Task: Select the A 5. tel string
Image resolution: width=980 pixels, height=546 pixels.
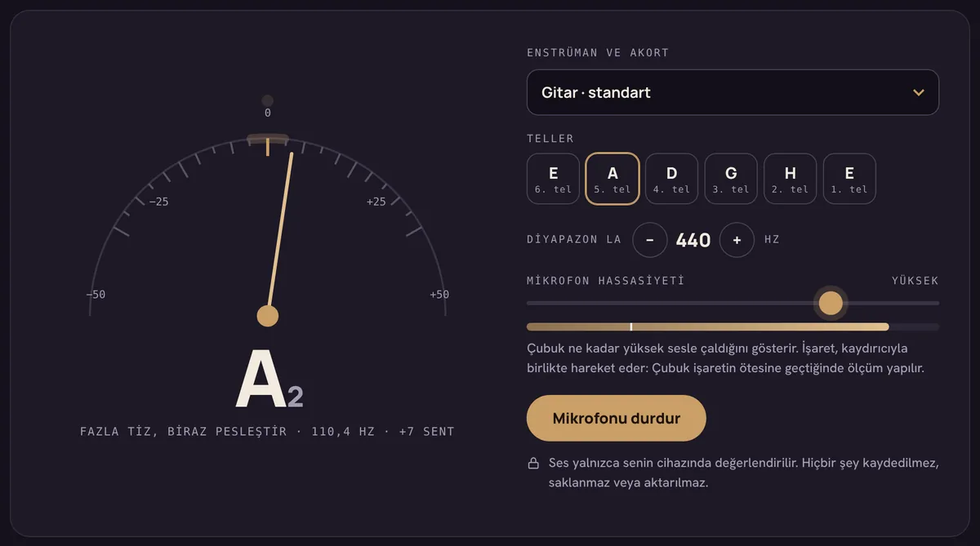Action: pyautogui.click(x=612, y=179)
